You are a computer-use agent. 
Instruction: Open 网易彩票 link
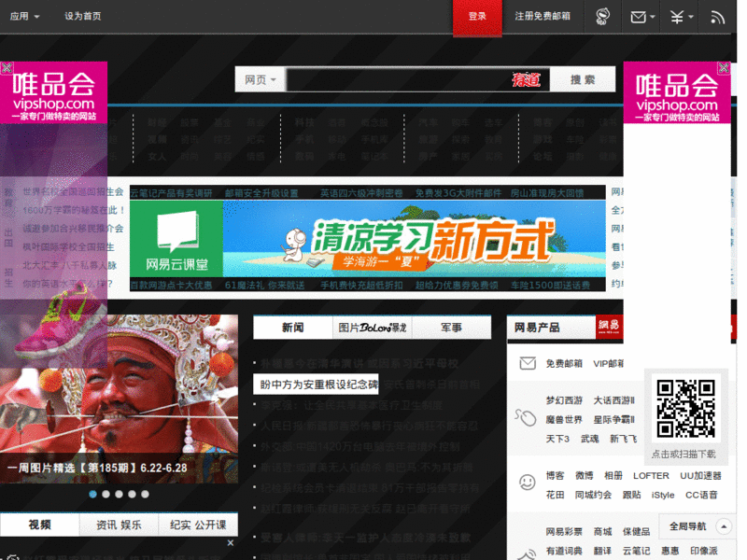(x=564, y=531)
